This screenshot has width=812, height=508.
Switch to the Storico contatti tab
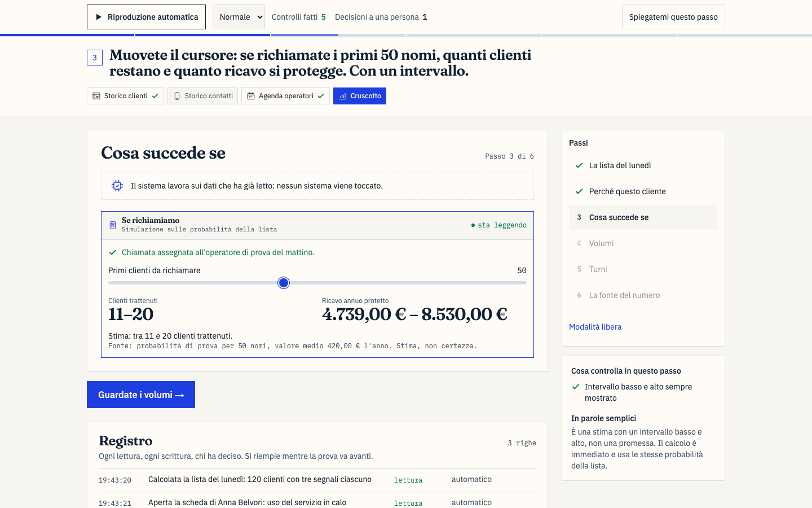point(202,96)
